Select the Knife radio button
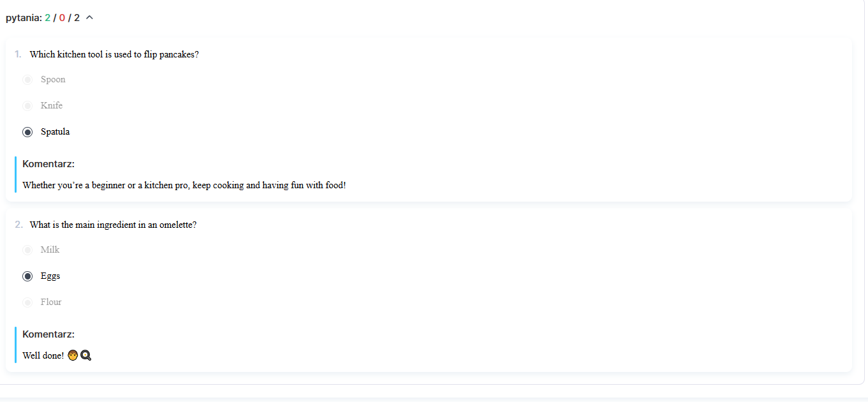 point(27,106)
